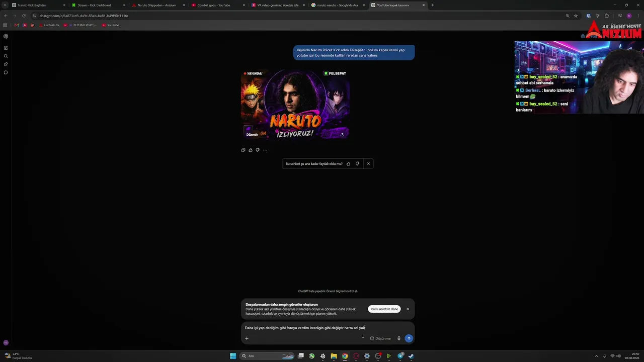Open the apps grid in bookmarks bar
Screen dimensions: 644x362
(6, 25)
